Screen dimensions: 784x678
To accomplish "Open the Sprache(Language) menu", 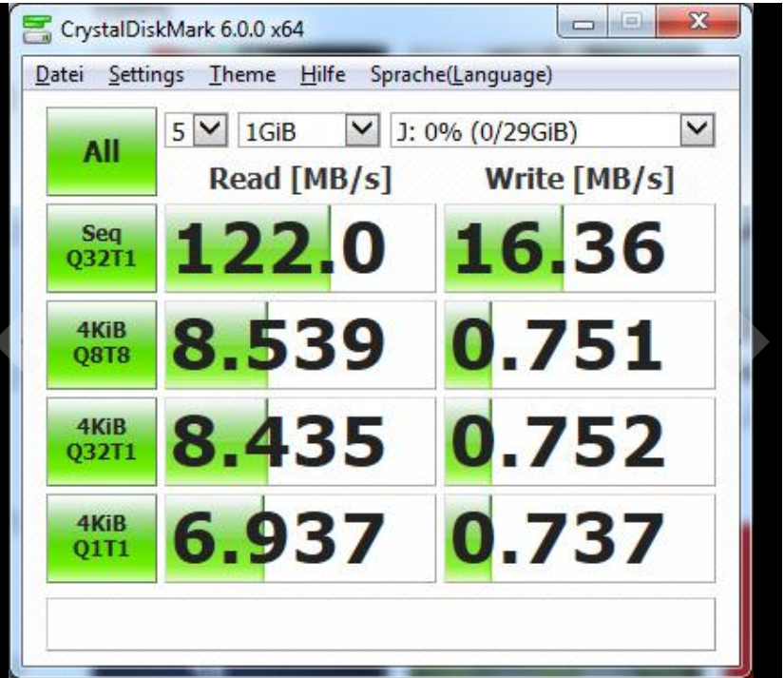I will pos(461,74).
